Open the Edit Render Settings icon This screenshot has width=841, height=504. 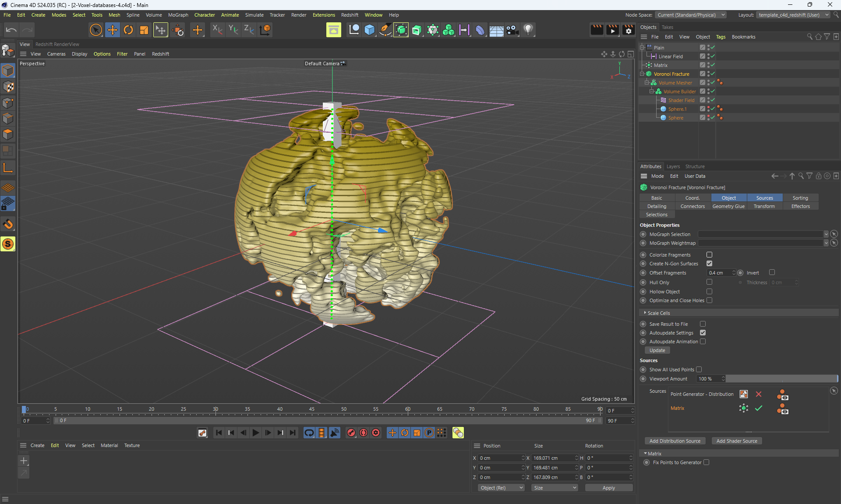pyautogui.click(x=628, y=30)
